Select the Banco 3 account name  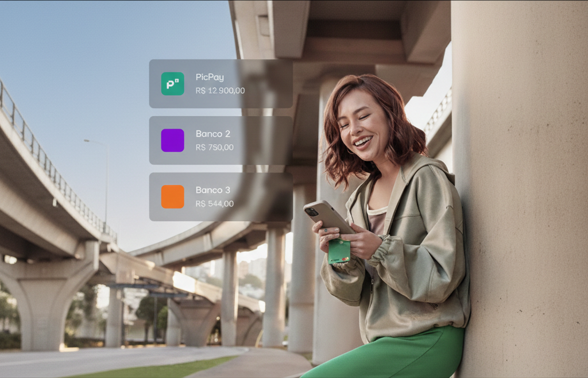click(212, 190)
